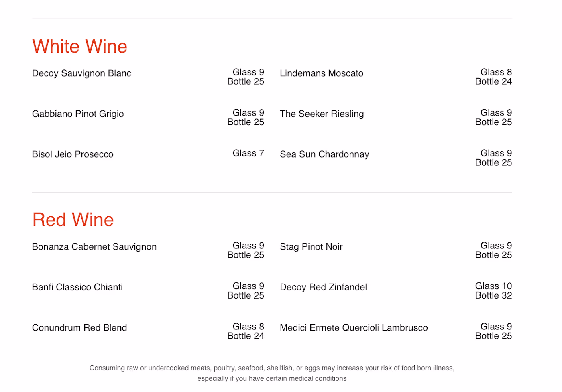Click Gabbiano Pinot Grigio item
The image size is (562, 392).
(78, 114)
